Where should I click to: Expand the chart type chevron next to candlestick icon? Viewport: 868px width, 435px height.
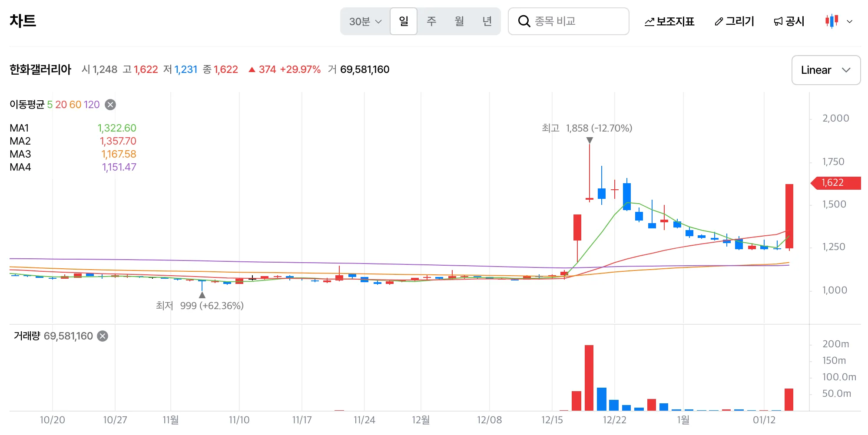(x=850, y=21)
